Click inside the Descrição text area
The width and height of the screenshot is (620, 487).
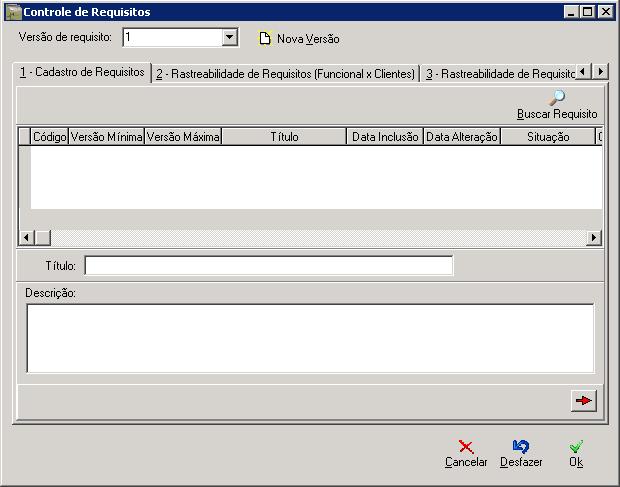point(310,338)
